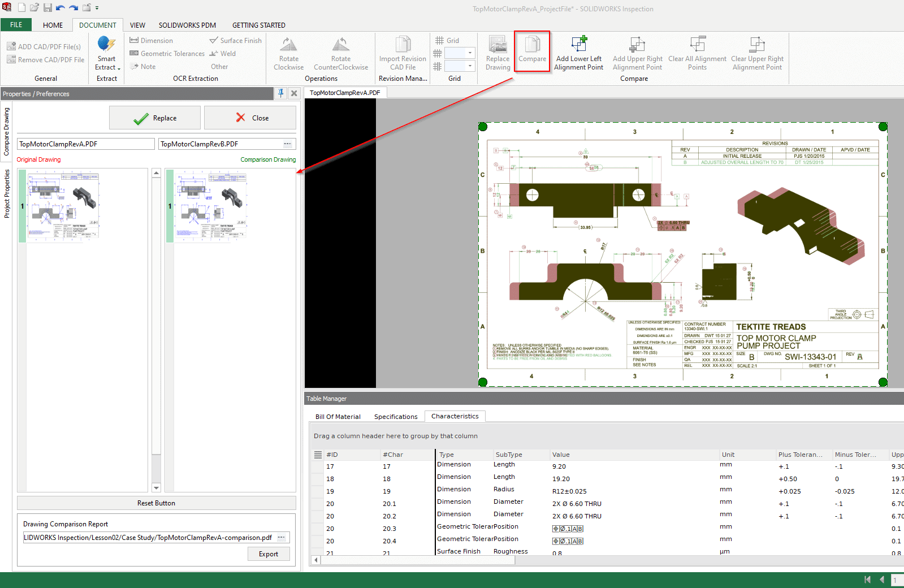Expand the Smart Extract dropdown arrow

(119, 68)
